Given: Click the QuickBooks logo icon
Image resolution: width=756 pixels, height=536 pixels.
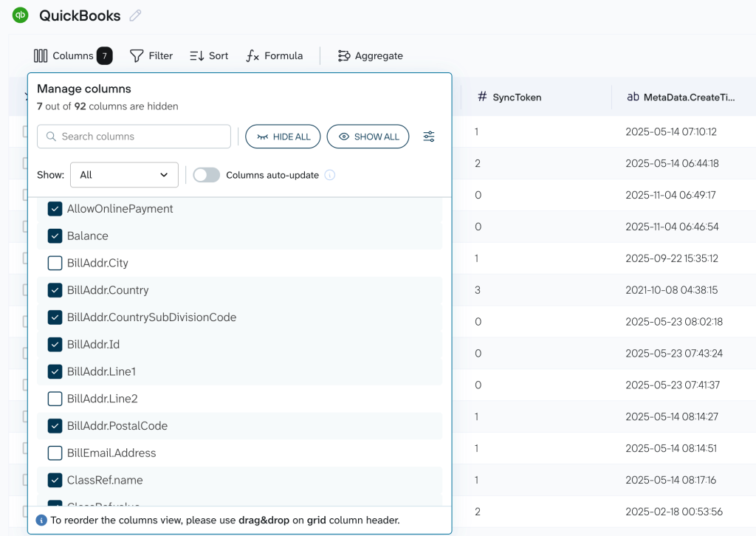Looking at the screenshot, I should coord(19,15).
